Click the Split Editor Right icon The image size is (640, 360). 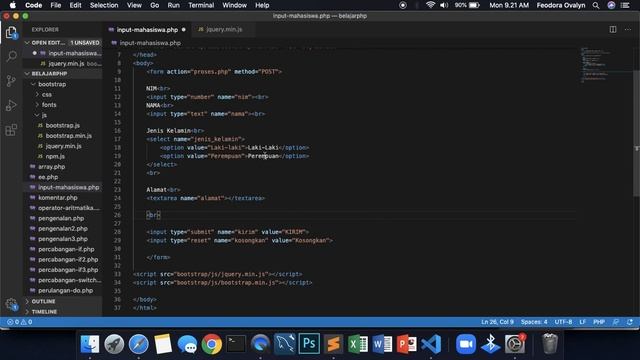[613, 29]
